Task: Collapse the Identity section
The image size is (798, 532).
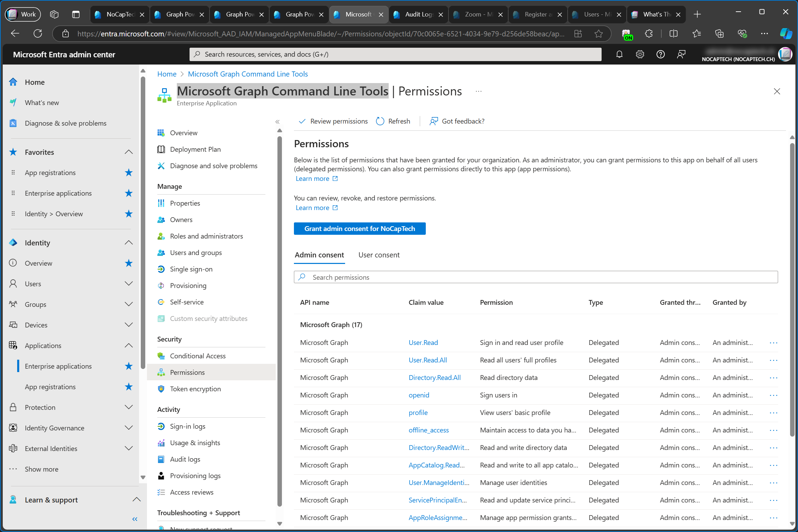Action: click(x=129, y=243)
